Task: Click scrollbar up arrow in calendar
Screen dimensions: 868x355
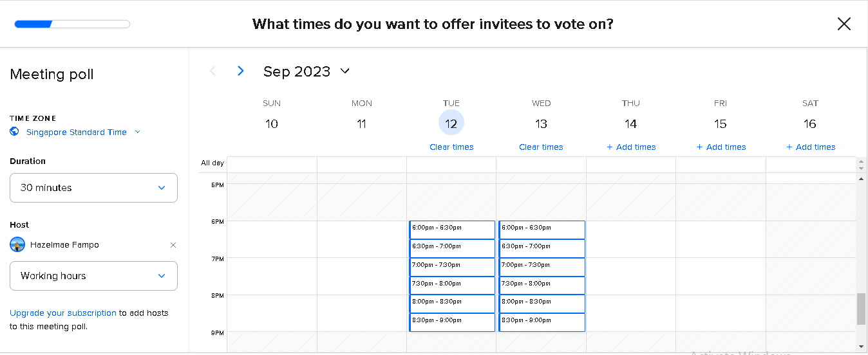Action: pos(862,179)
